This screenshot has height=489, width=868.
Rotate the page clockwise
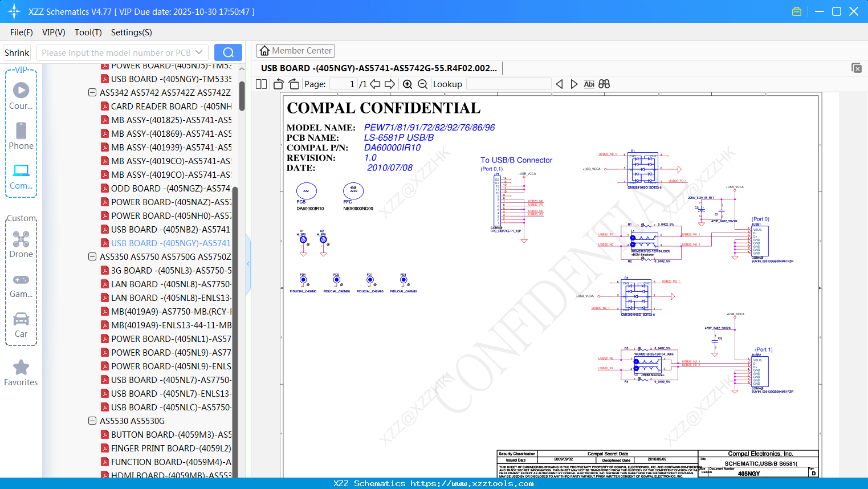click(294, 84)
